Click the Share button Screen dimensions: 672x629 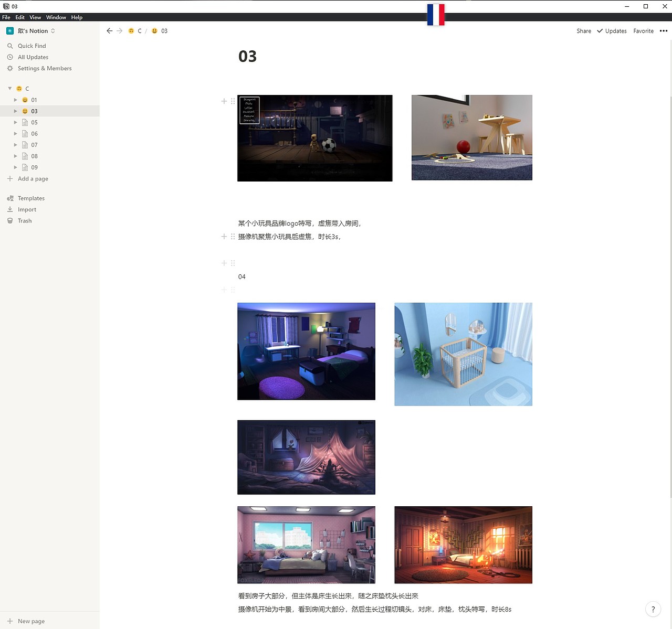[583, 31]
